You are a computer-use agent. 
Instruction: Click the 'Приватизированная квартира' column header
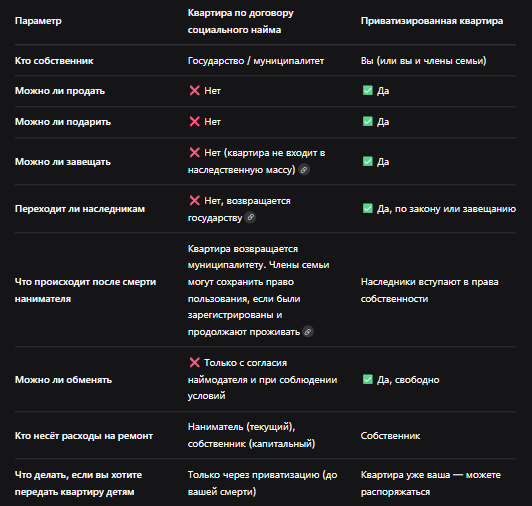coord(432,21)
